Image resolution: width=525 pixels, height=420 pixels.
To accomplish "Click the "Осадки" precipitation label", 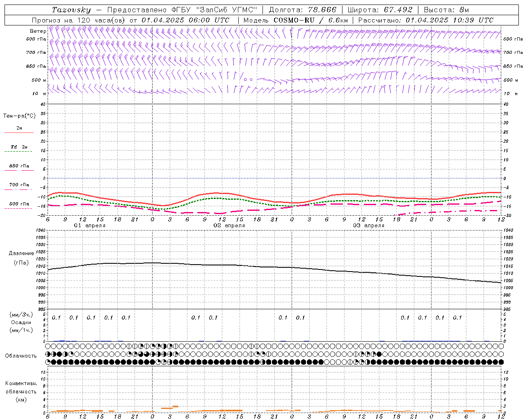I will pyautogui.click(x=21, y=322).
